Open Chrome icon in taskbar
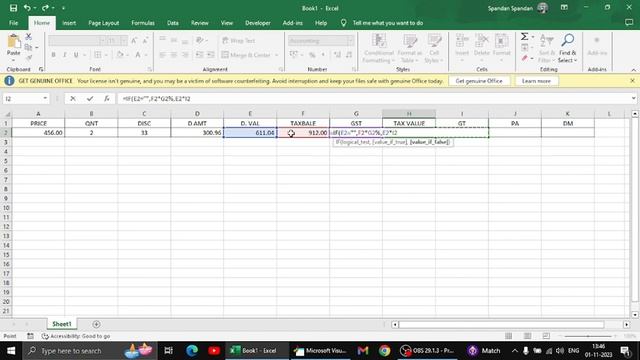640x360 pixels. 384,351
